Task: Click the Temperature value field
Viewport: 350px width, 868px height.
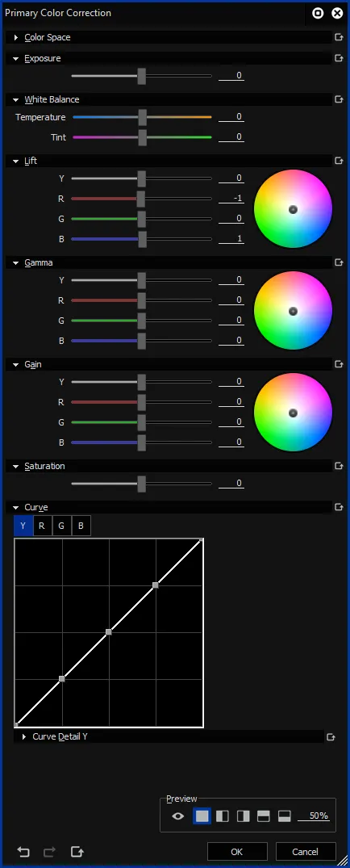Action: 231,117
